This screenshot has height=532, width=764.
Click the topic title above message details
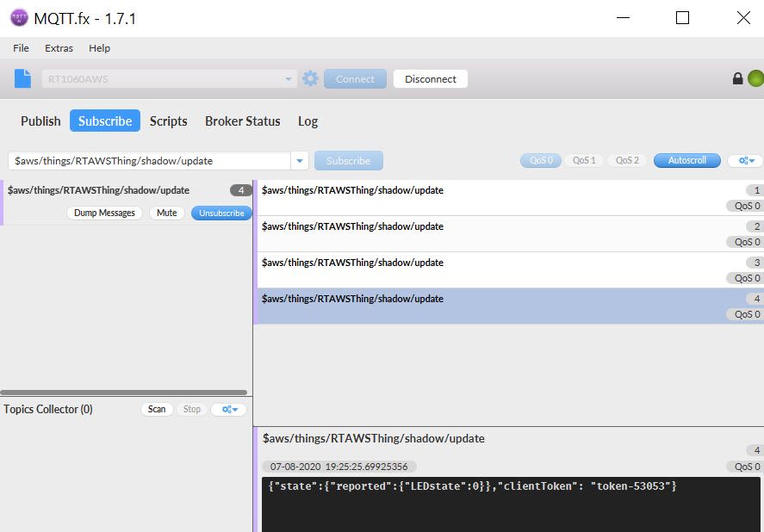[374, 438]
